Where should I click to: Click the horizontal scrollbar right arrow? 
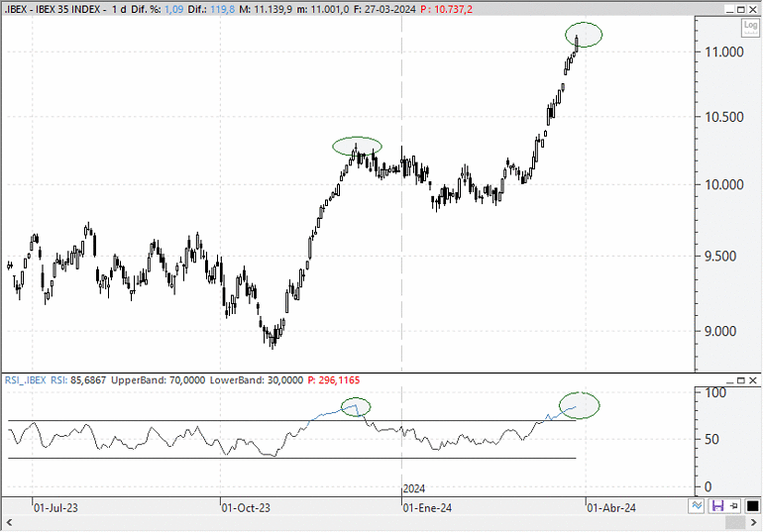tap(753, 523)
